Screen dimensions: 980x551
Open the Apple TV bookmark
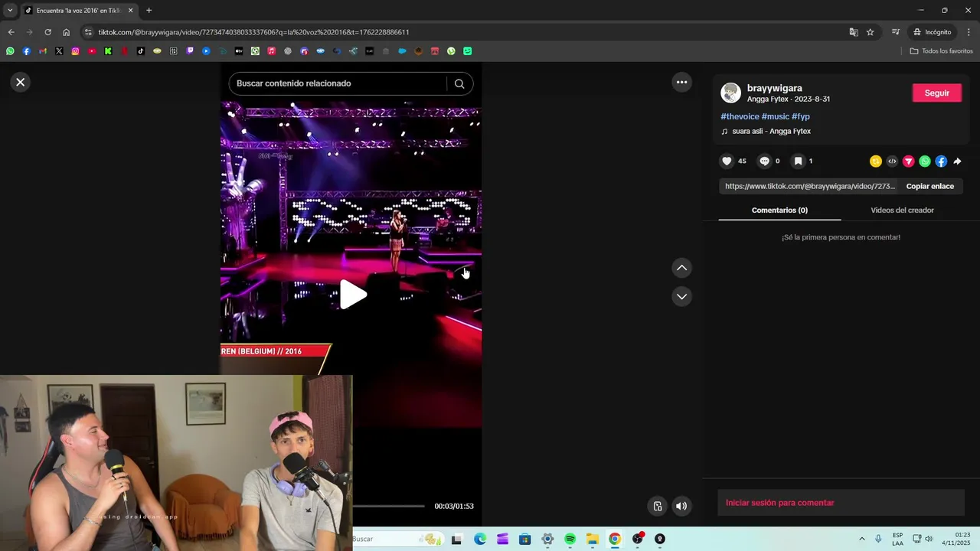click(x=239, y=51)
